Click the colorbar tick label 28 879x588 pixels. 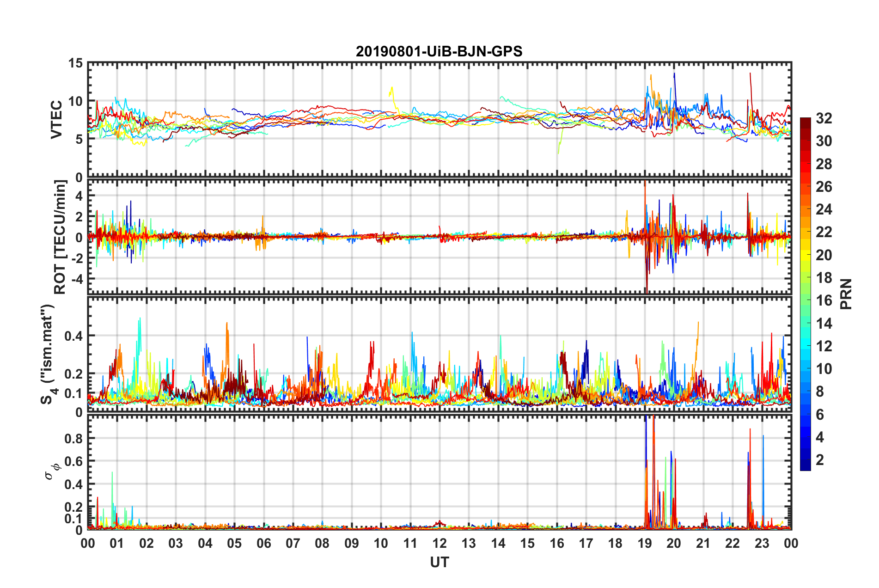tap(824, 164)
